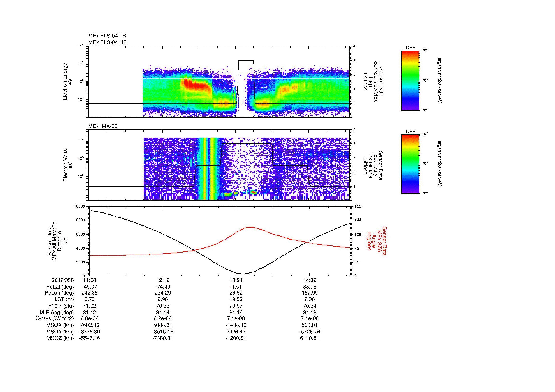Click LST value 19.52
This screenshot has width=555, height=392.
(x=236, y=299)
